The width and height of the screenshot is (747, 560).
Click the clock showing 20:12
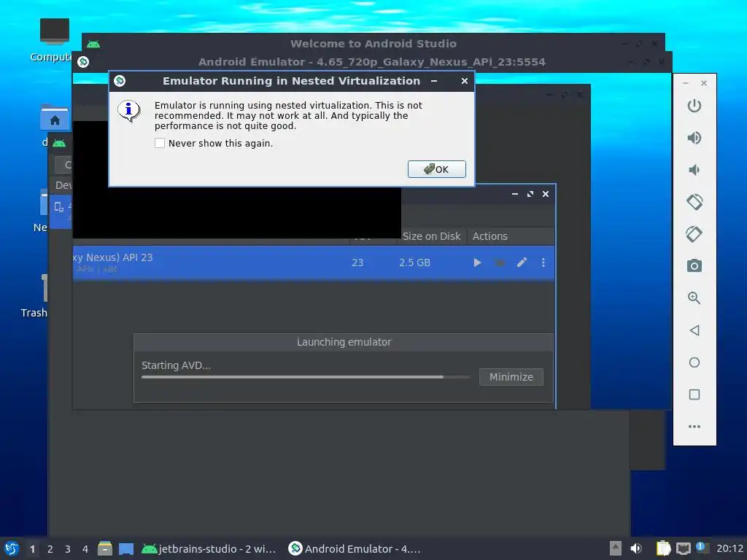729,548
